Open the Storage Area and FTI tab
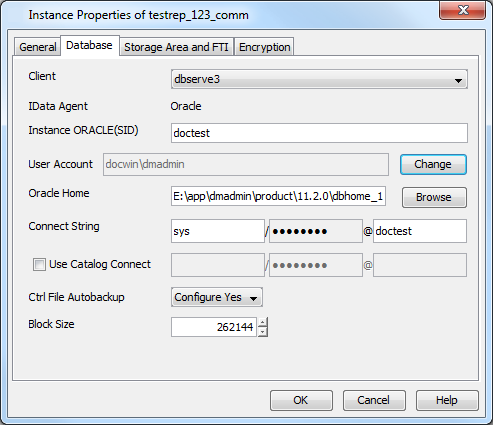493x425 pixels. (176, 47)
